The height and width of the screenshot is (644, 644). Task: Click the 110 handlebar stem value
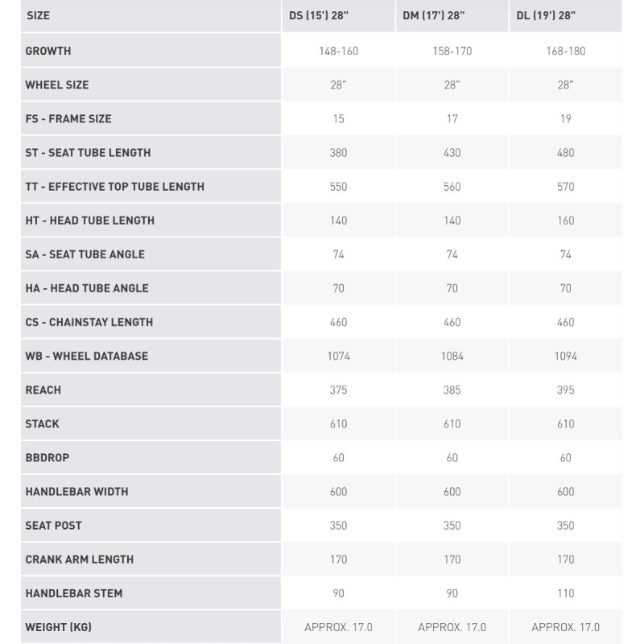coord(566,593)
